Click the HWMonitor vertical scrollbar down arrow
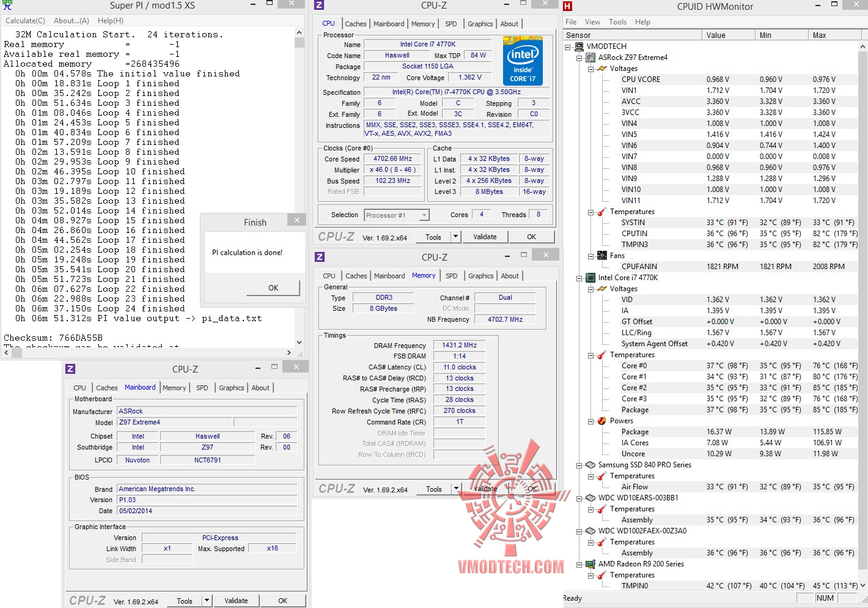 [x=862, y=585]
